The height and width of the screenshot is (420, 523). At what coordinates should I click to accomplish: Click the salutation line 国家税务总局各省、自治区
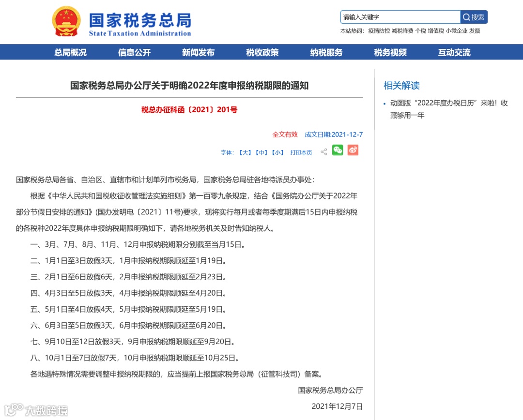point(165,180)
